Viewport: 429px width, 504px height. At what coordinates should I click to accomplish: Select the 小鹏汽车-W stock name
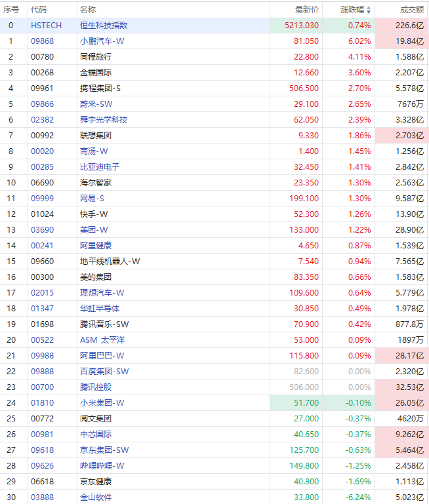click(102, 41)
